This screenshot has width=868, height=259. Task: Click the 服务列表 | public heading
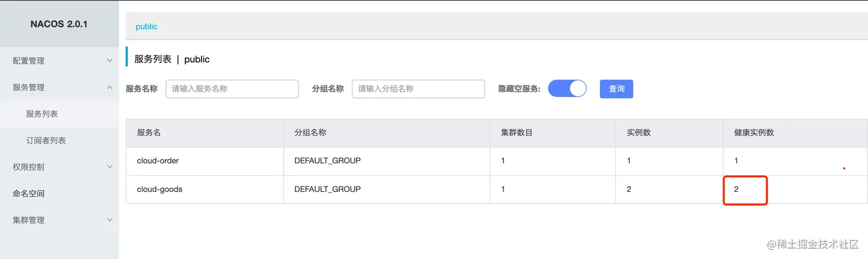pyautogui.click(x=172, y=59)
